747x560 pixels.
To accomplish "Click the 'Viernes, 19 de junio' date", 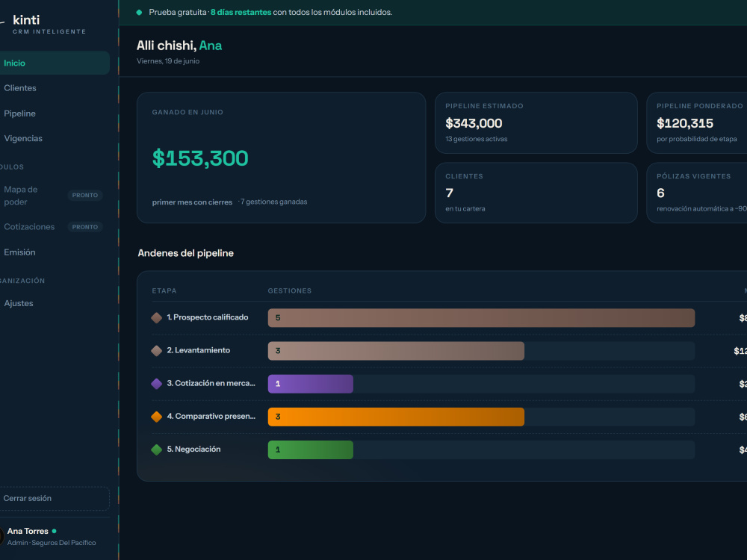I will 168,61.
